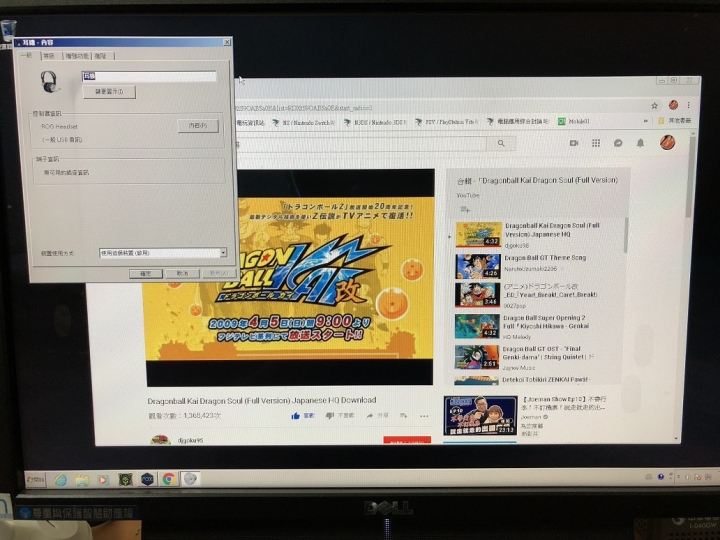720x540 pixels.
Task: Click the YouTube upload video camera icon
Action: click(574, 143)
